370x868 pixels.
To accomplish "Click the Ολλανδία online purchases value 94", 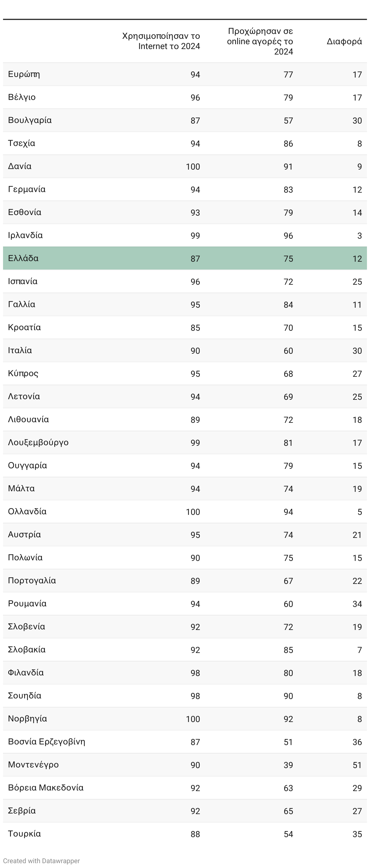I will 288,512.
